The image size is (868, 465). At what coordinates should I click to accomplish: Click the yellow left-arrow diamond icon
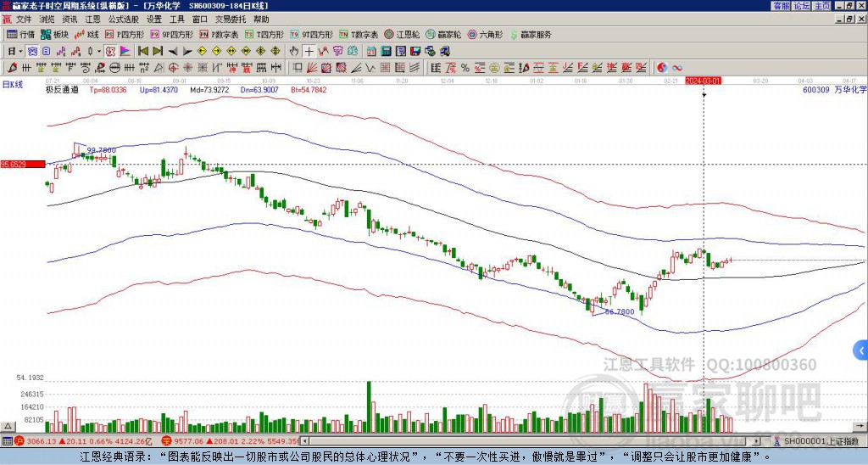pyautogui.click(x=202, y=51)
